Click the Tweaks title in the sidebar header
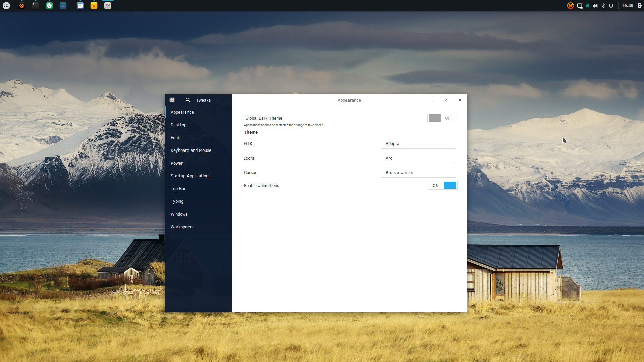The height and width of the screenshot is (362, 644). (203, 100)
